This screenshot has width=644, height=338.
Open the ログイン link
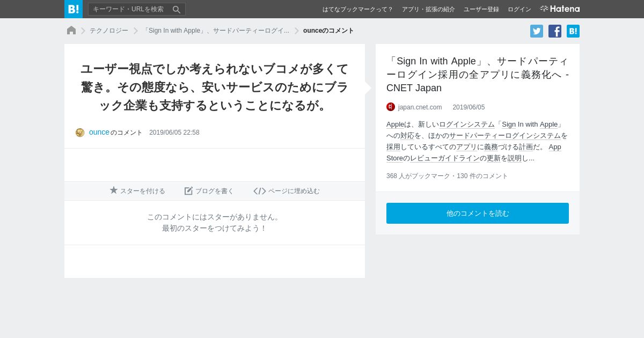(519, 9)
